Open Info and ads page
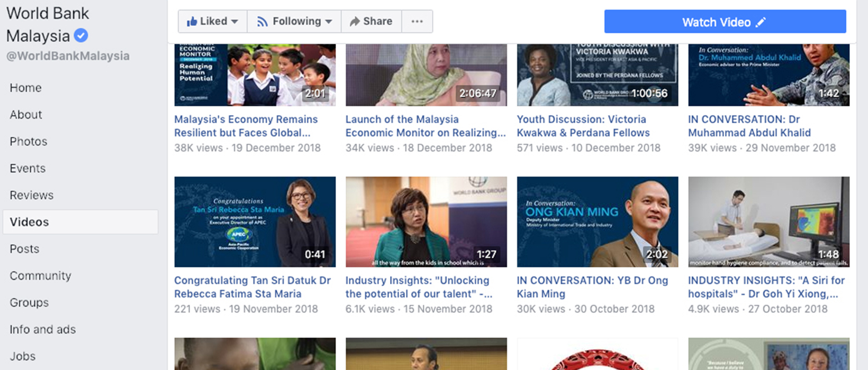Screen dimensions: 868x370 [x=43, y=330]
